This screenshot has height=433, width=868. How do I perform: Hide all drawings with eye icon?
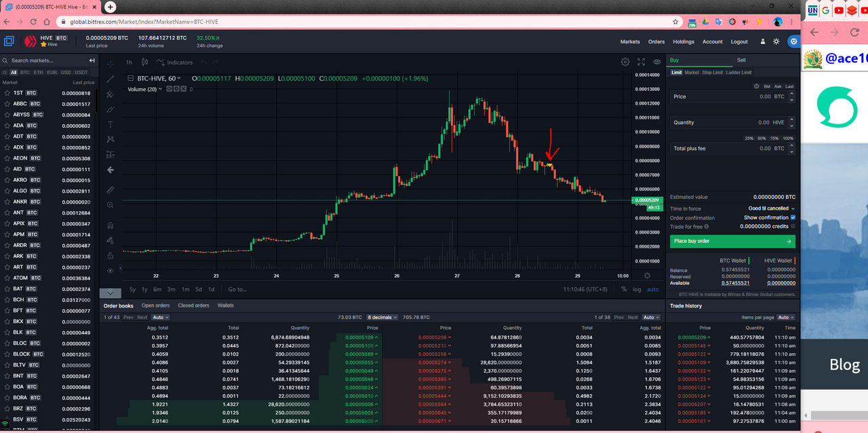110,271
